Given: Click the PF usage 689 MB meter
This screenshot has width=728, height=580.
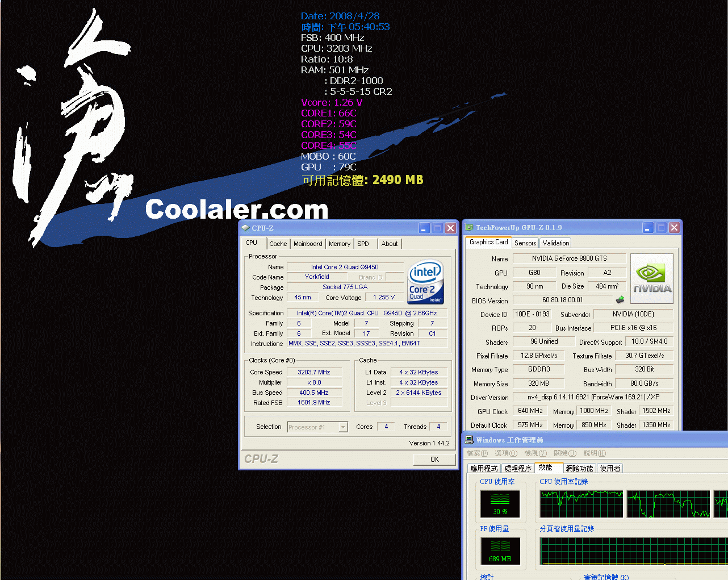Looking at the screenshot, I should [x=500, y=551].
